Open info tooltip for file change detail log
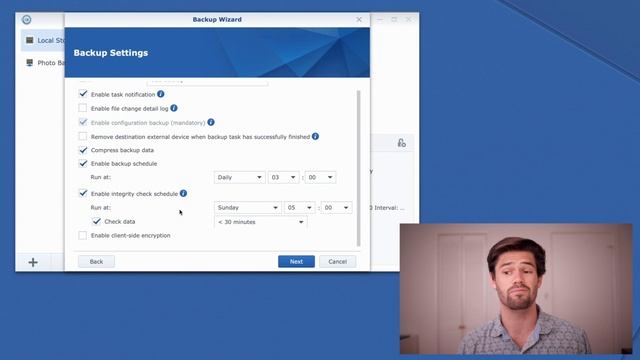 click(174, 108)
